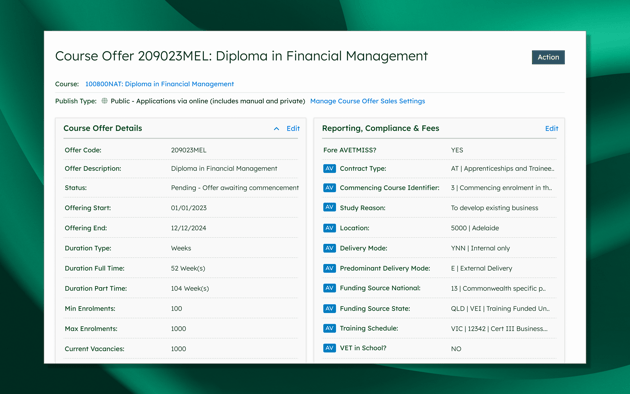Click the Min Enrolments value 100
This screenshot has width=630, height=394.
(176, 308)
